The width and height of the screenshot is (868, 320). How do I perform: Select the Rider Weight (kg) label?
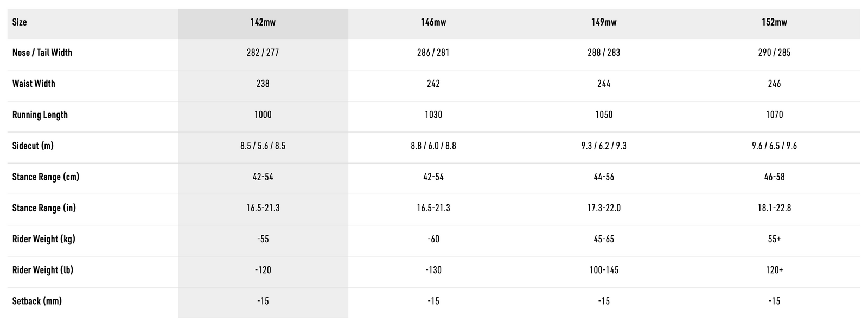pyautogui.click(x=44, y=239)
